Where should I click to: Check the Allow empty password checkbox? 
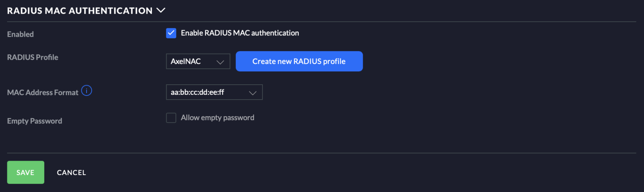click(171, 118)
